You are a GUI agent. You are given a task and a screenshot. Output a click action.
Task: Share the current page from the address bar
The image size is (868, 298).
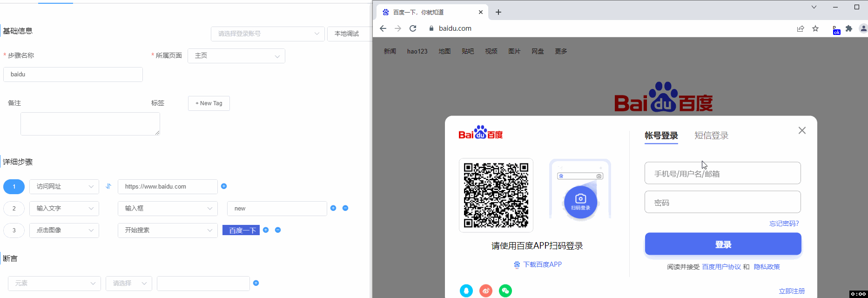coord(801,28)
